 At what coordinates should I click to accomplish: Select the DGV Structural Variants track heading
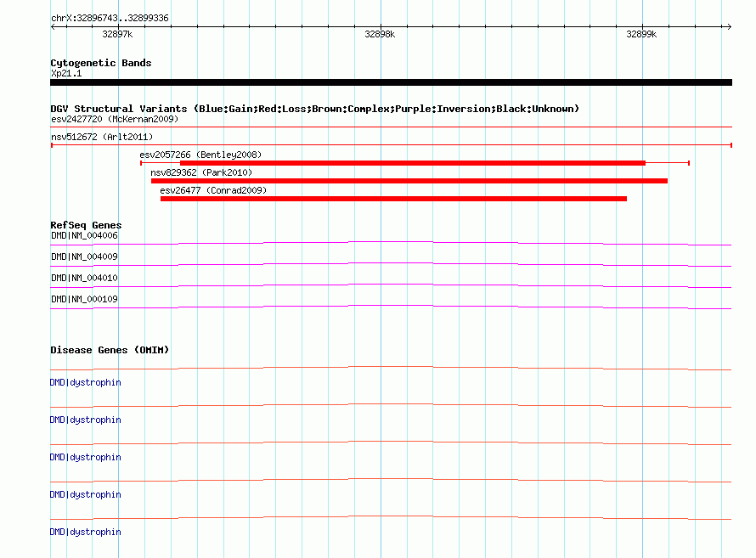[315, 109]
